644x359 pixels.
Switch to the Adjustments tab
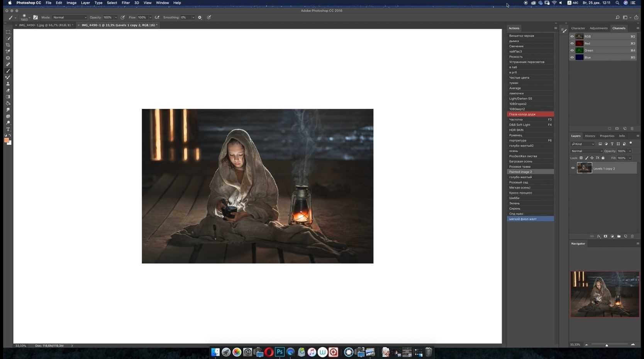coord(598,28)
